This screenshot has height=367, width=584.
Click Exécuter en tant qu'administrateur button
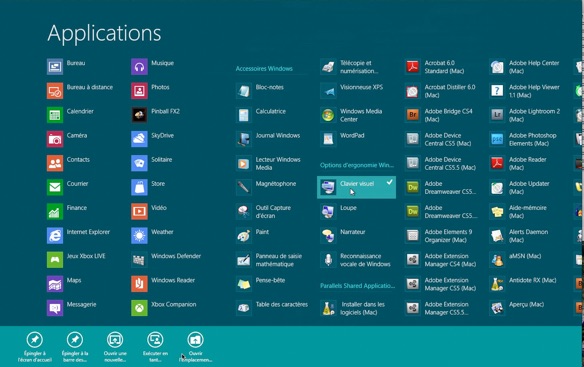pyautogui.click(x=155, y=347)
